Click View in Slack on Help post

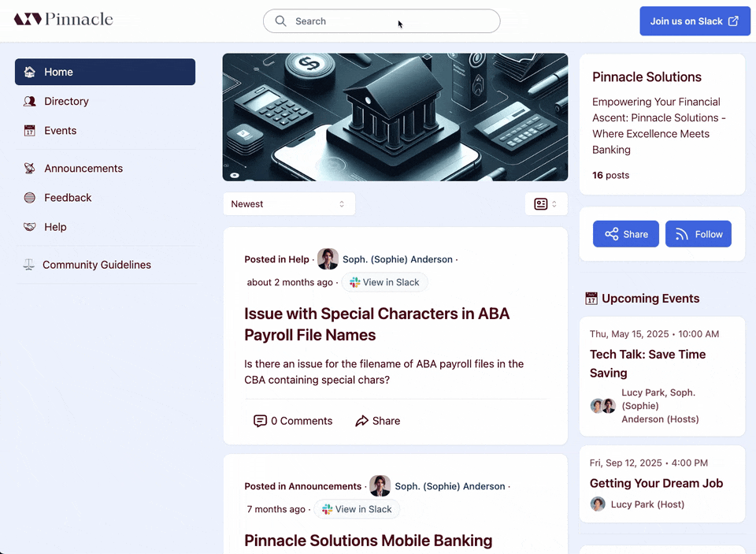click(384, 282)
